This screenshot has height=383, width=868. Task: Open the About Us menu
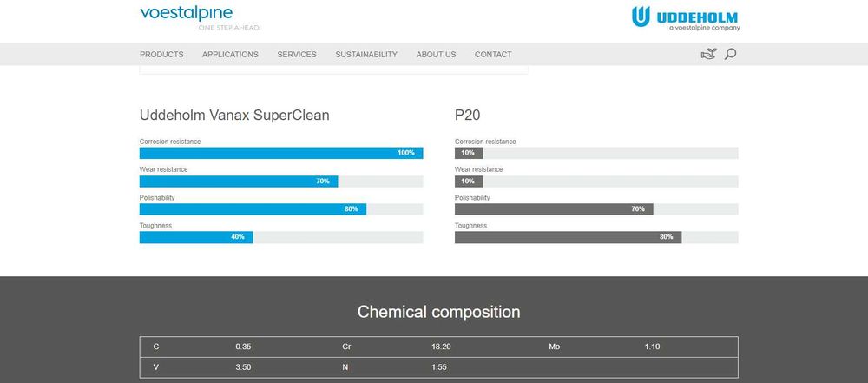point(436,54)
